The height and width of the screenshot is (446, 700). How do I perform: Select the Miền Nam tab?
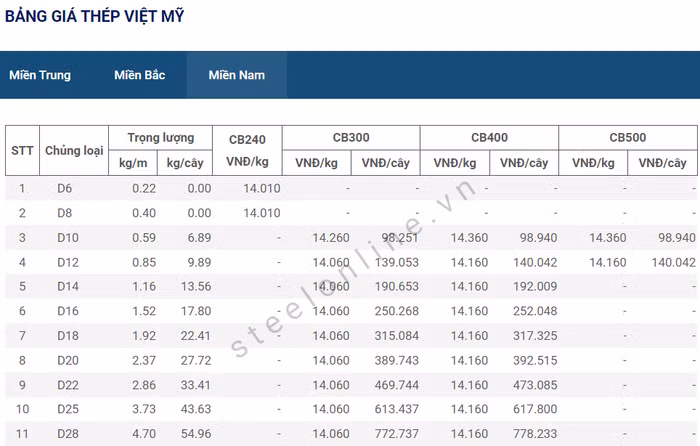pos(237,75)
